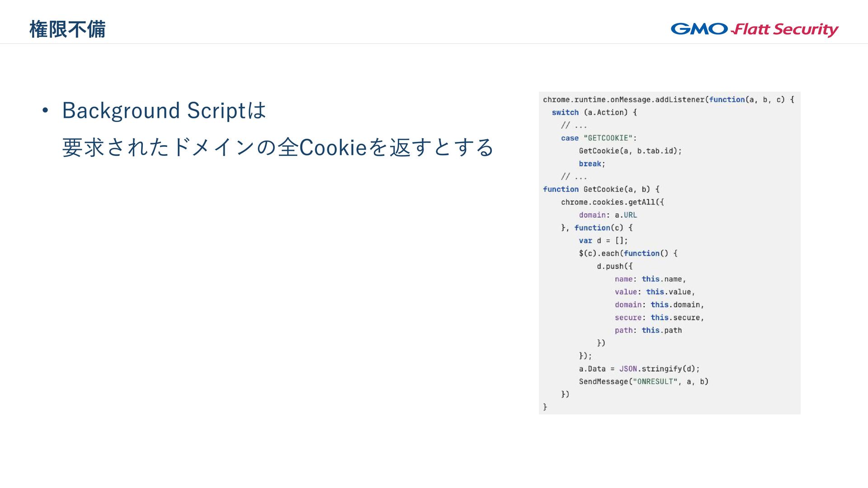Select the "Background Scriptは" text line
The height and width of the screenshot is (488, 868).
164,111
